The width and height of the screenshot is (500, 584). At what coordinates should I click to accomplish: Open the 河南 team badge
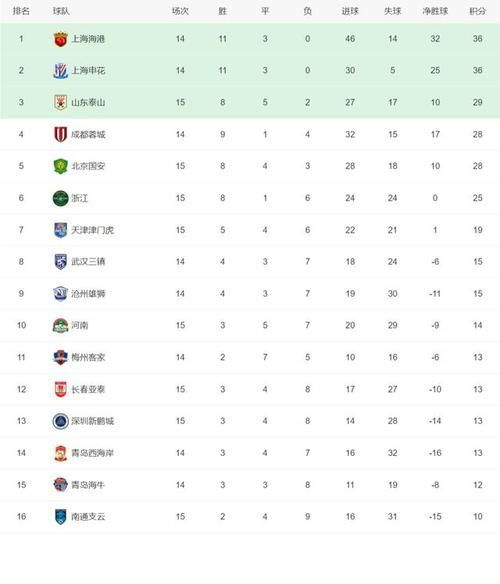coord(60,326)
